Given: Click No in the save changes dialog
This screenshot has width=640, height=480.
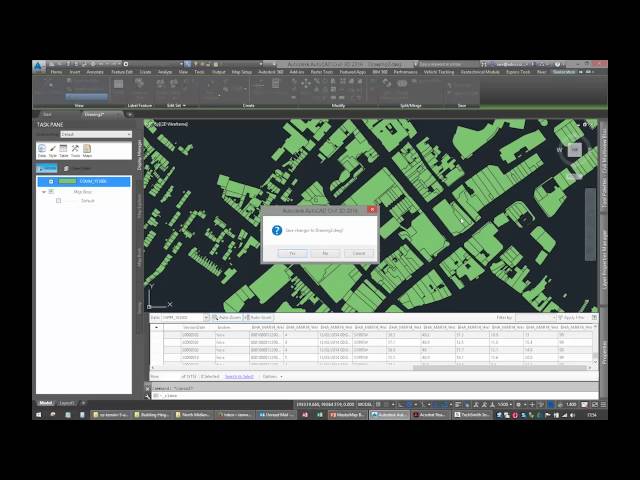Looking at the screenshot, I should (325, 253).
